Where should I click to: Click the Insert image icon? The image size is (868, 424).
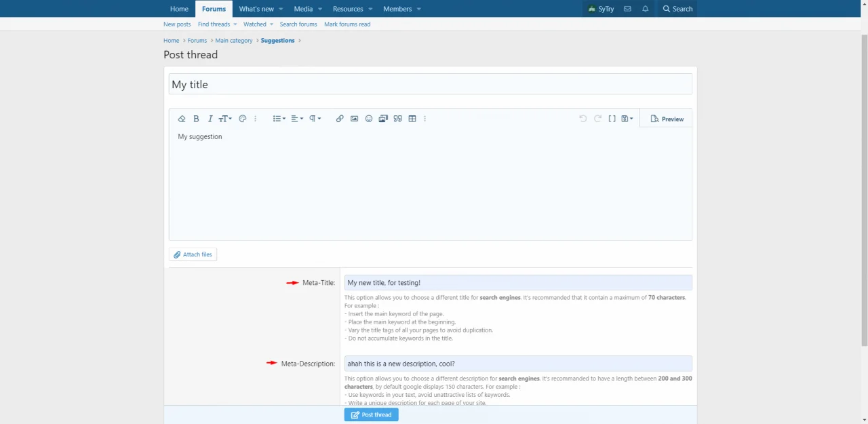pyautogui.click(x=354, y=119)
